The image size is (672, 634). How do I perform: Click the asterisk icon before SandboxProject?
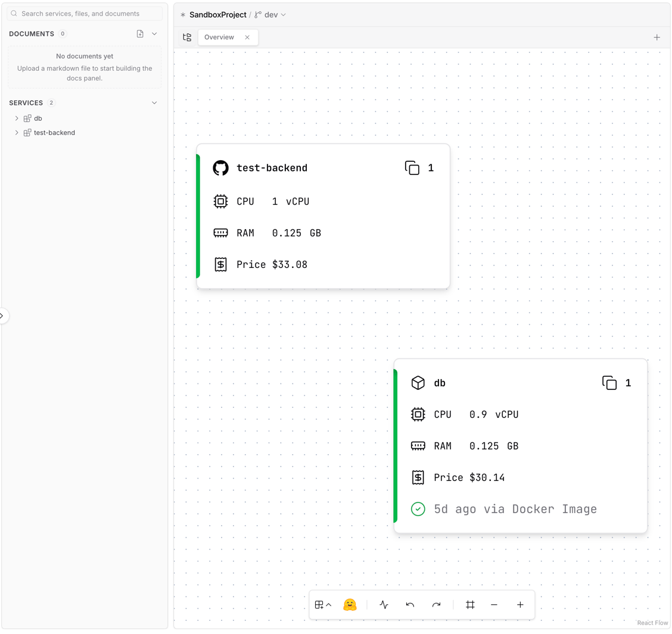(183, 14)
